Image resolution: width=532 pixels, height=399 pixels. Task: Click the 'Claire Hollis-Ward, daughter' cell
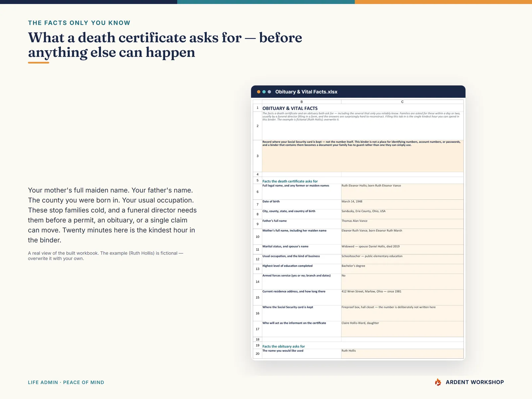tap(402, 329)
